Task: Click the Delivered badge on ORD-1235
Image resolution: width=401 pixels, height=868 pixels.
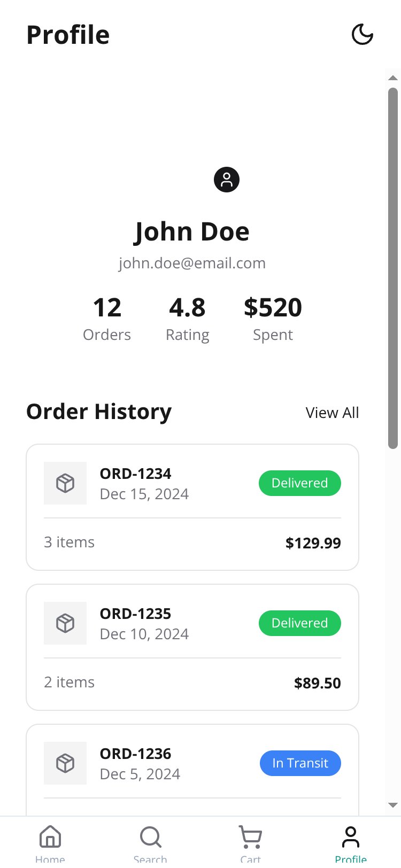Action: [300, 623]
